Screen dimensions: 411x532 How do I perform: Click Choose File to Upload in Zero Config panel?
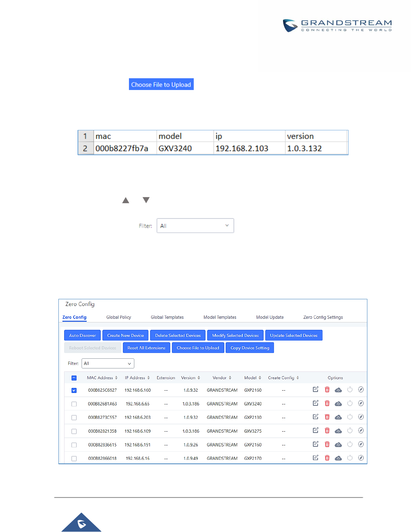pos(198,348)
